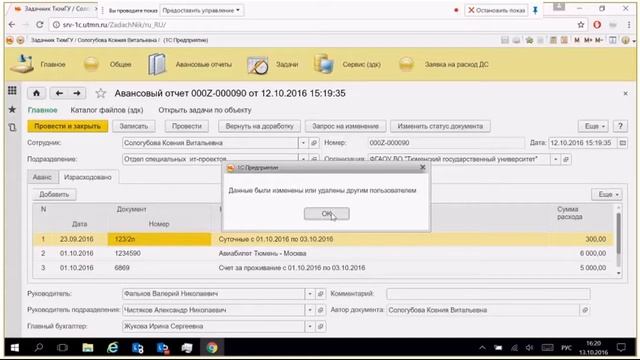Go back with the left arrow button

[59, 93]
